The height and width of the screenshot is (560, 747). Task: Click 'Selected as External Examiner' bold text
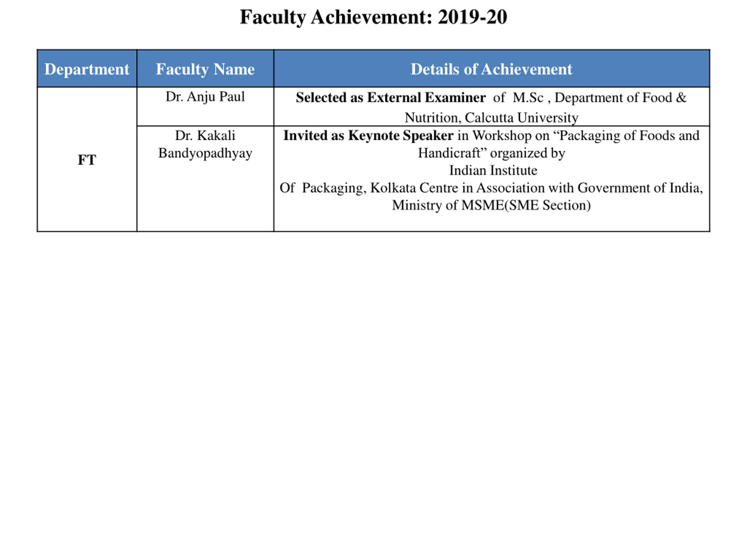(x=391, y=97)
